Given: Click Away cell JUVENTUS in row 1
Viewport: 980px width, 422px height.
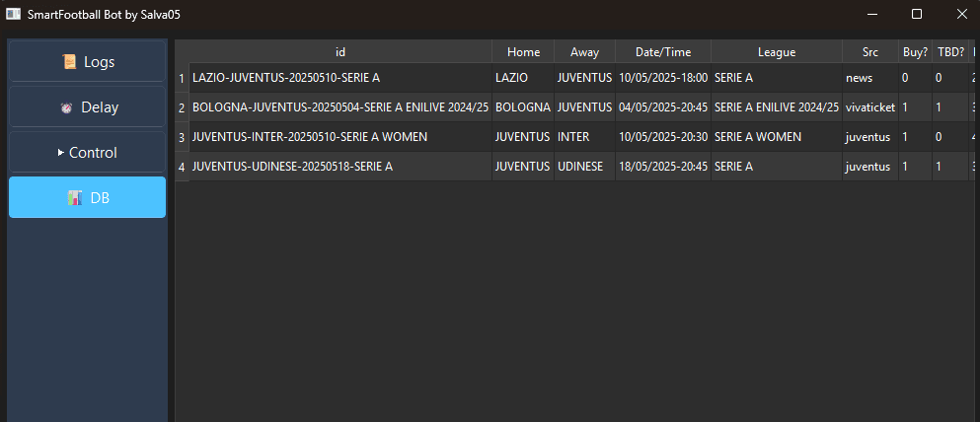Looking at the screenshot, I should pos(584,78).
